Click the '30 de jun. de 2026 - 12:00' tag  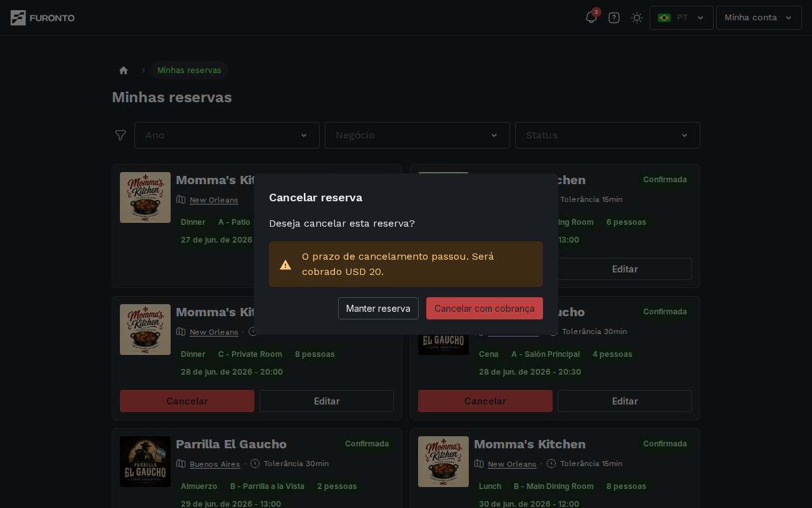(x=529, y=504)
